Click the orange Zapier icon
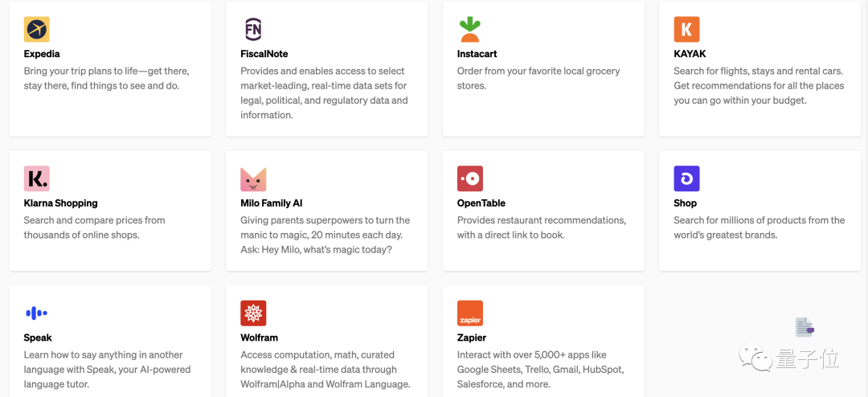The height and width of the screenshot is (397, 868). pos(469,313)
